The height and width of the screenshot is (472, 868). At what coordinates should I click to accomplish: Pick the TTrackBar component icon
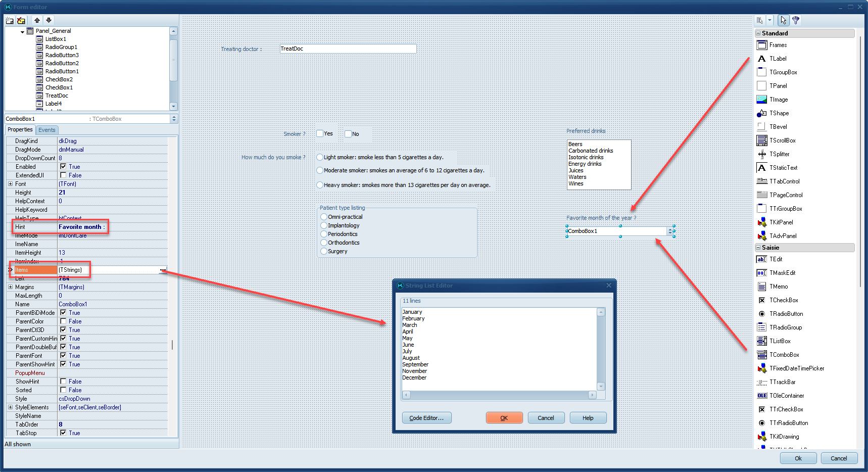pos(762,382)
